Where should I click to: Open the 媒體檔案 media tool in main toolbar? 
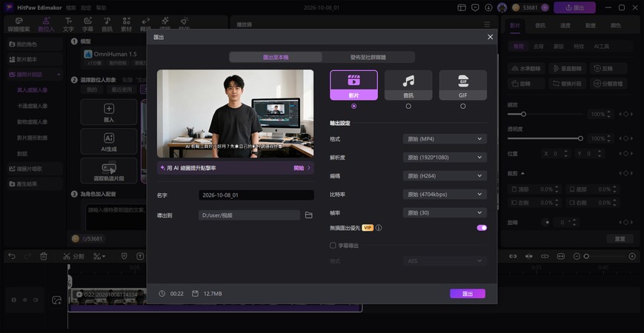(x=19, y=24)
